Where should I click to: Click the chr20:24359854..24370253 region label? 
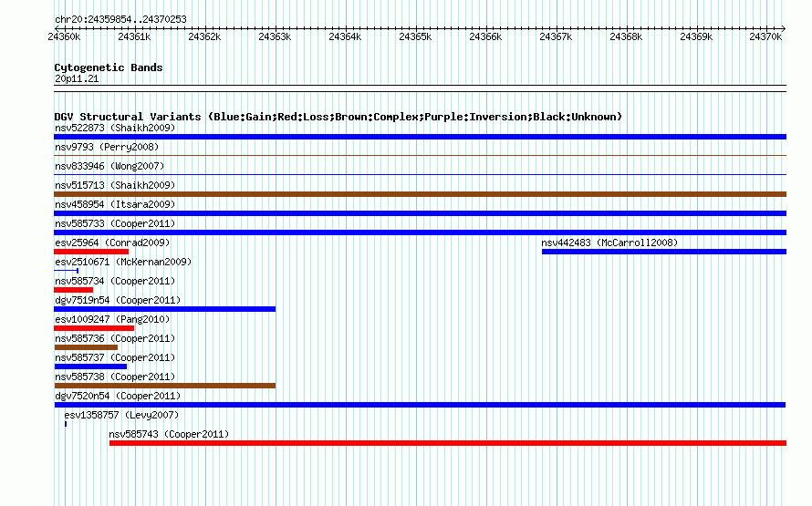tap(120, 19)
